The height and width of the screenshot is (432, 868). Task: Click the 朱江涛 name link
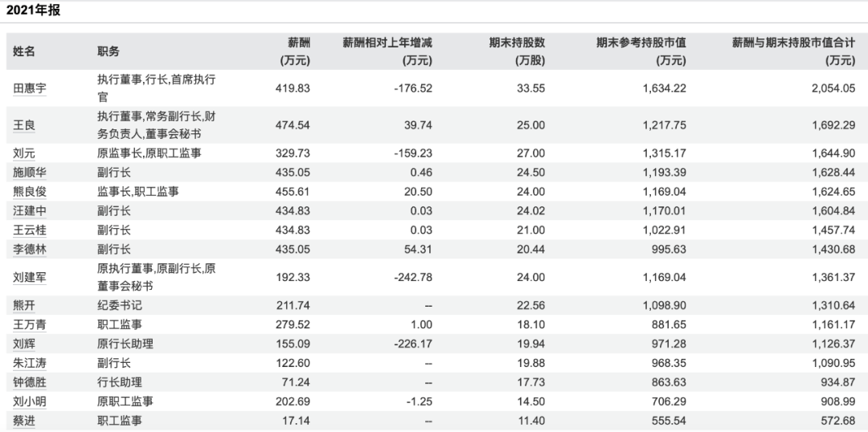(x=30, y=363)
